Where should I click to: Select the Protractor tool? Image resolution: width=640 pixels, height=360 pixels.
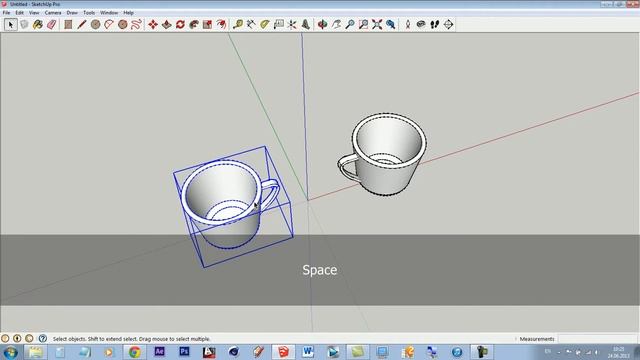pos(265,24)
